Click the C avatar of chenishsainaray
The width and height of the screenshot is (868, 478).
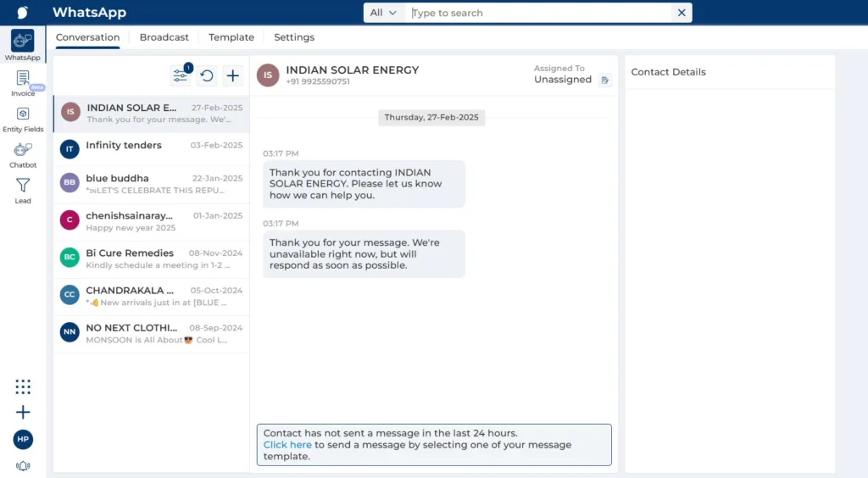[70, 220]
